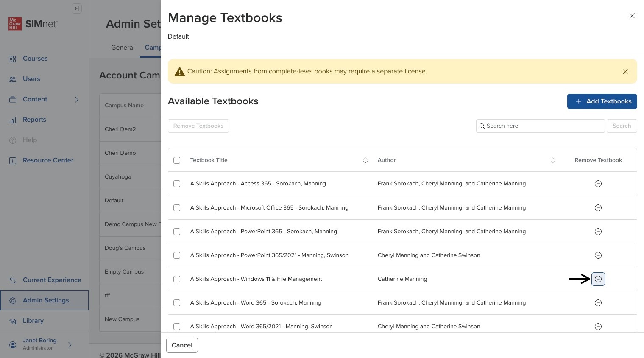Check the Access 365 textbook checkbox
This screenshot has width=644, height=358.
coord(177,184)
